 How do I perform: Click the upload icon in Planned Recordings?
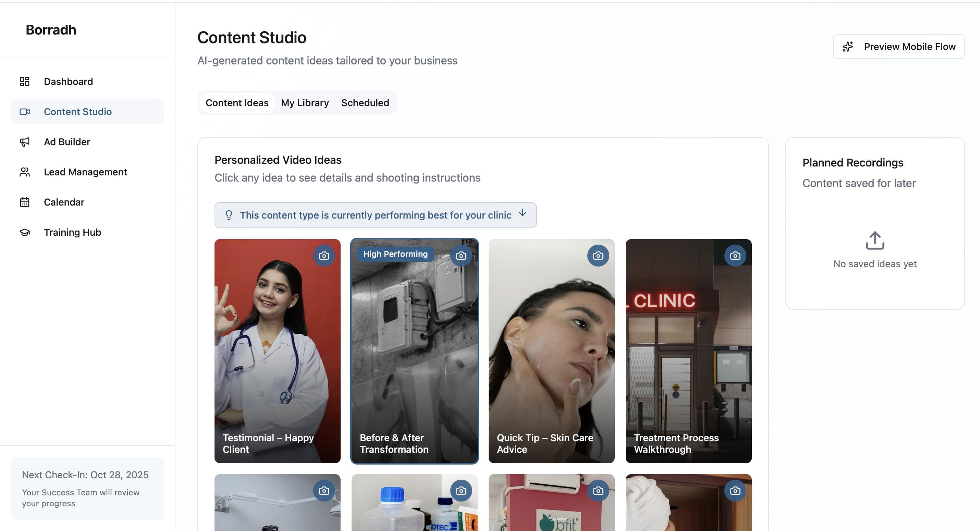(874, 240)
